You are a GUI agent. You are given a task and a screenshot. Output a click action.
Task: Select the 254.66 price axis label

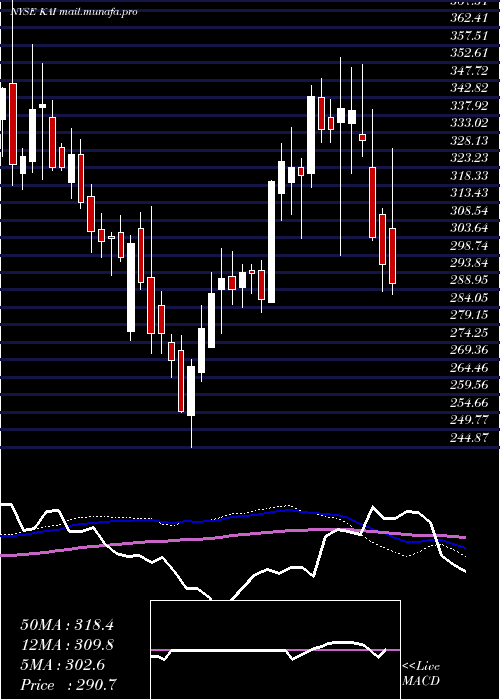point(469,402)
